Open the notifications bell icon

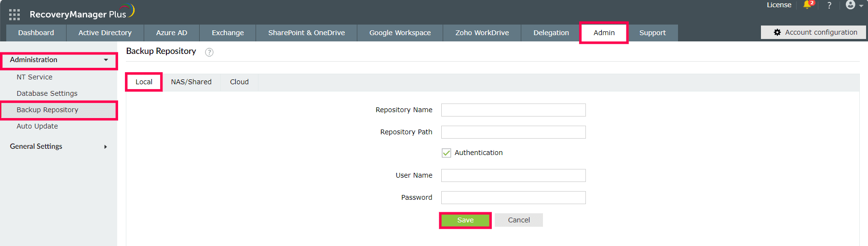(808, 5)
